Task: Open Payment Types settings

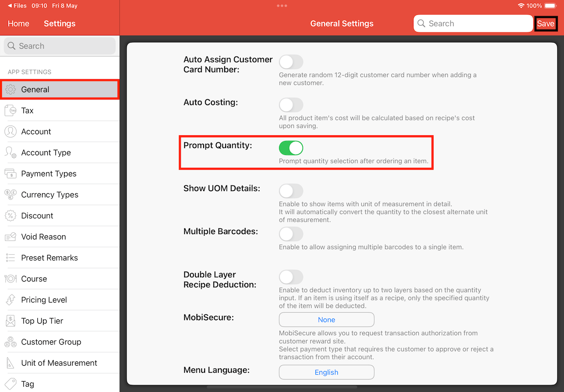Action: pyautogui.click(x=60, y=174)
